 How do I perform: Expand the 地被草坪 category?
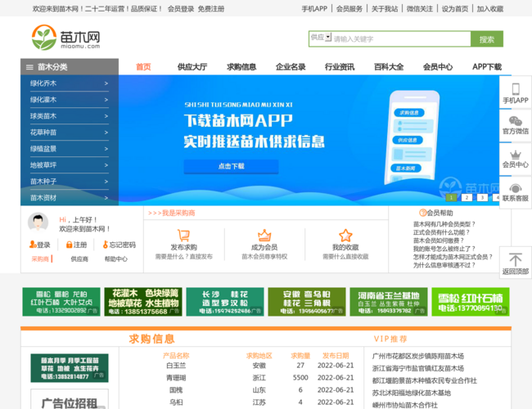70,165
